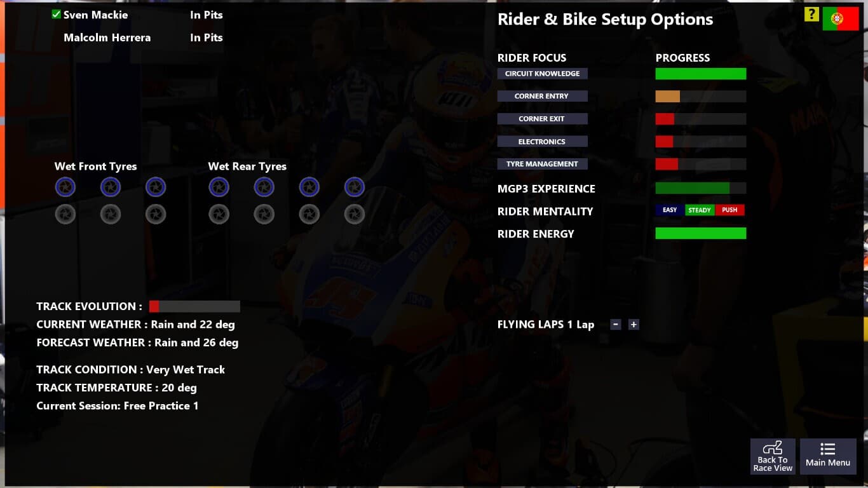
Task: Select the last grey used rear tyre
Action: tap(355, 214)
